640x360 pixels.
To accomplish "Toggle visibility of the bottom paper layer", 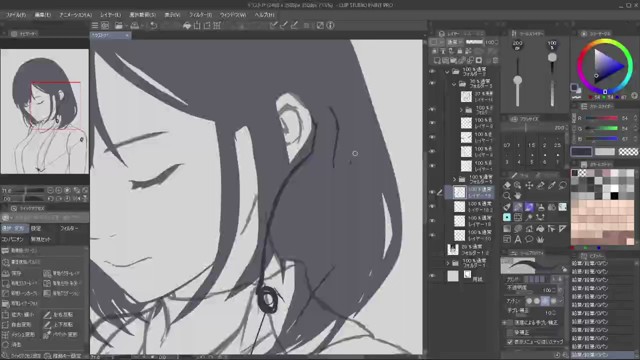I will (432, 276).
